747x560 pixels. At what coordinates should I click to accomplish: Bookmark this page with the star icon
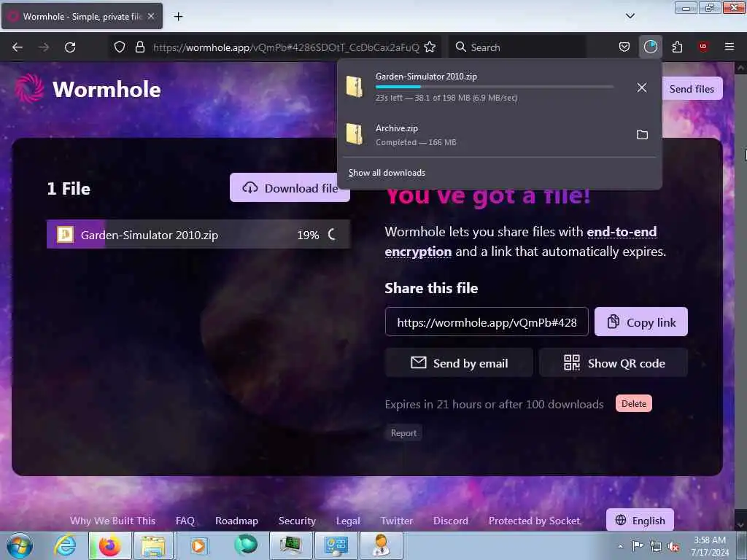click(430, 47)
